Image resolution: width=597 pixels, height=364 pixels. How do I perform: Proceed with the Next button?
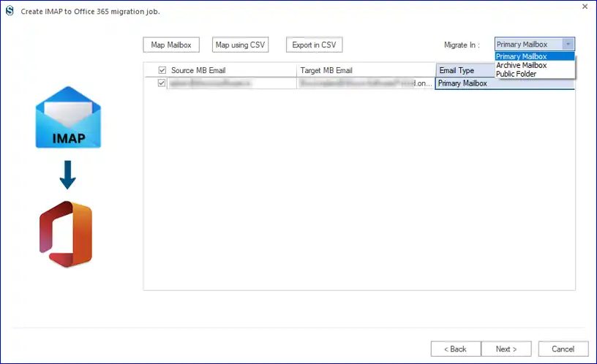[x=506, y=349]
